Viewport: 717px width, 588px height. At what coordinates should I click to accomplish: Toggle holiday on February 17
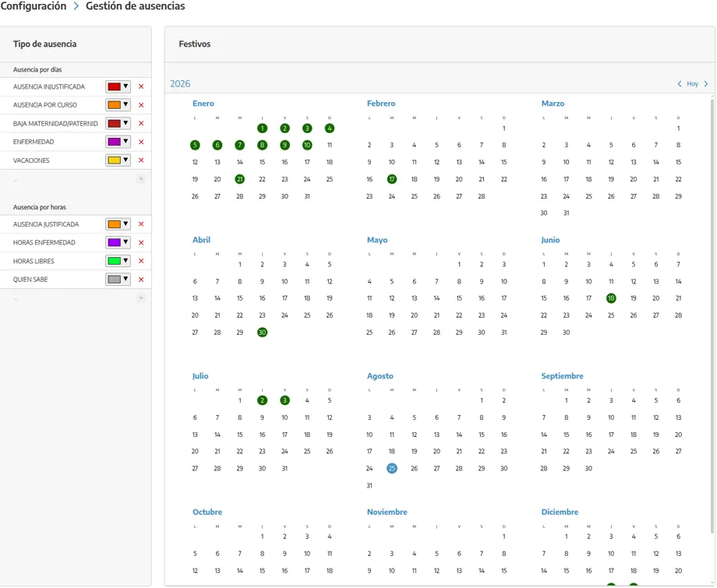[x=392, y=179]
